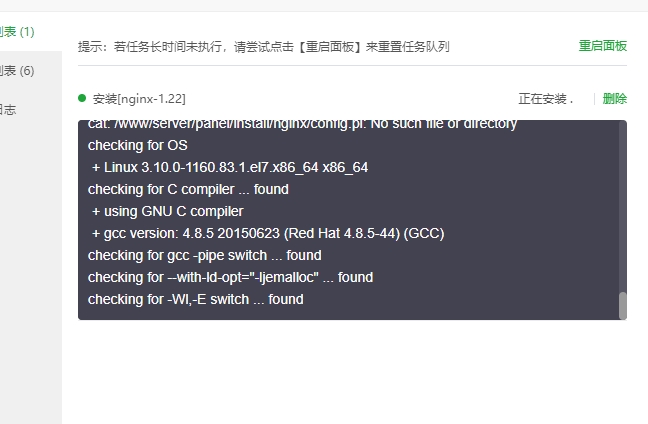Click the 'checking for OS' log line
Screen dimensions: 648x424
[138, 145]
